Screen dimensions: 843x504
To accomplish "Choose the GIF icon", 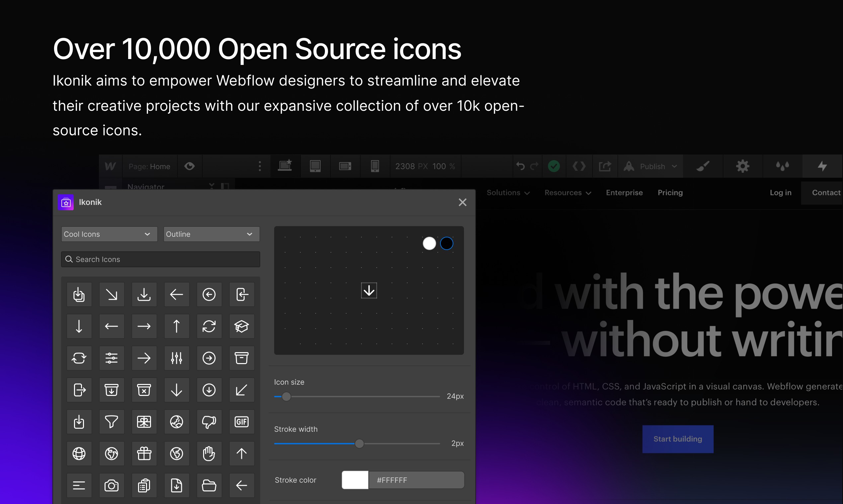I will (242, 422).
